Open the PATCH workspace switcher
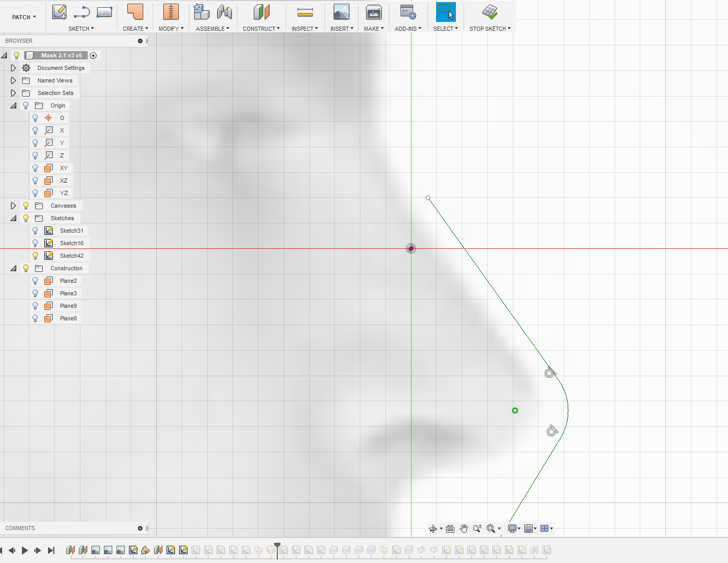This screenshot has width=728, height=563. pos(23,16)
